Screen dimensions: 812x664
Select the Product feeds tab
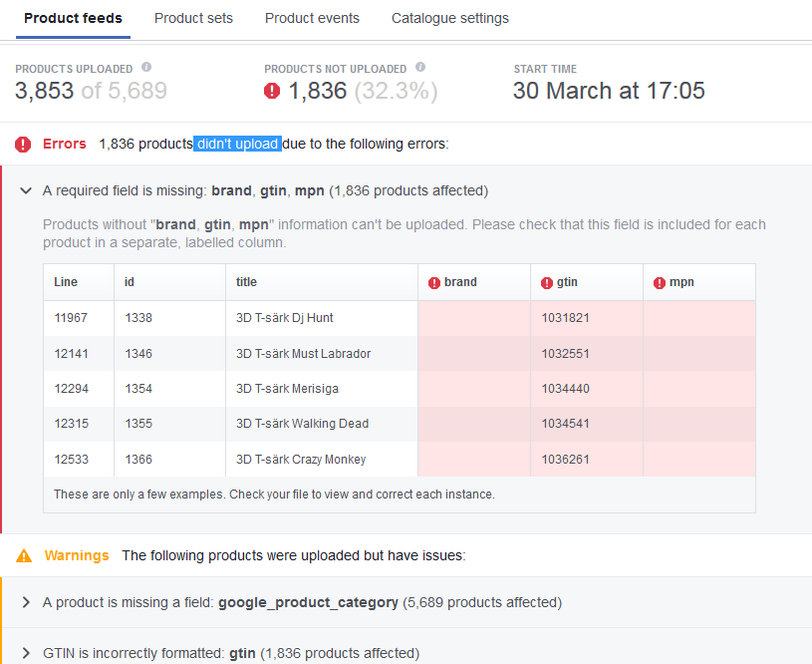pyautogui.click(x=73, y=18)
